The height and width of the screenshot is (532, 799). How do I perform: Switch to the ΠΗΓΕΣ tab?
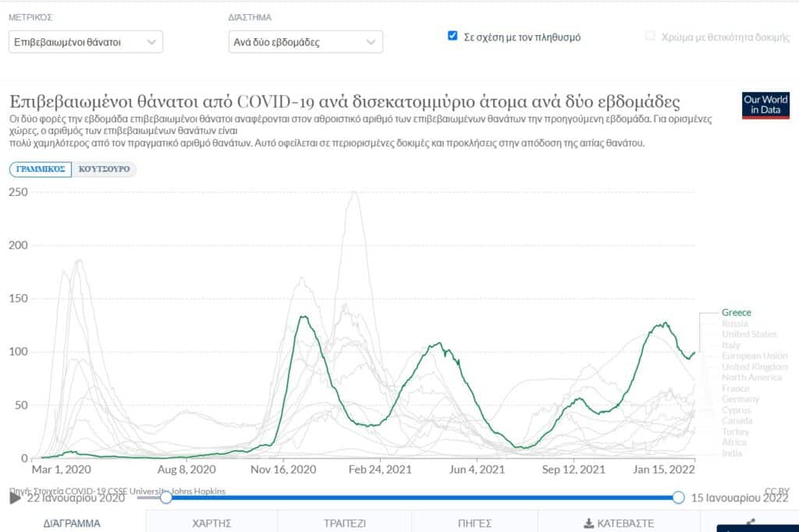[474, 523]
